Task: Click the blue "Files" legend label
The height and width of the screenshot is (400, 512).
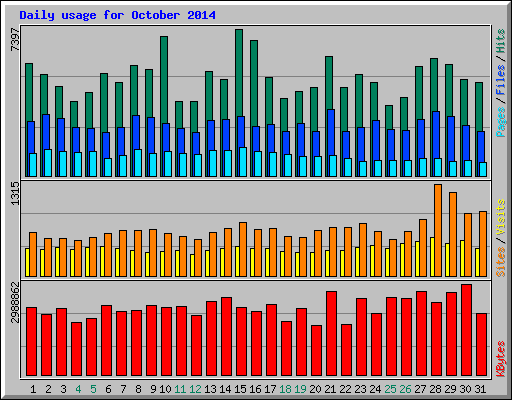Action: (x=500, y=80)
